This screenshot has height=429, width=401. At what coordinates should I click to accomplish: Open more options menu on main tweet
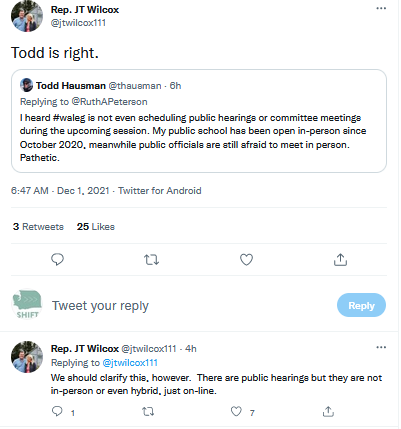click(381, 8)
